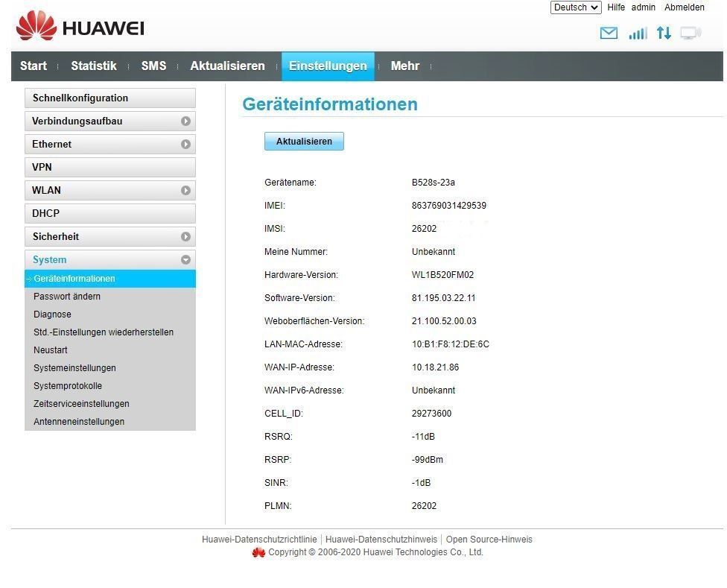Click the connected devices monitor icon
The height and width of the screenshot is (588, 727).
pyautogui.click(x=691, y=34)
